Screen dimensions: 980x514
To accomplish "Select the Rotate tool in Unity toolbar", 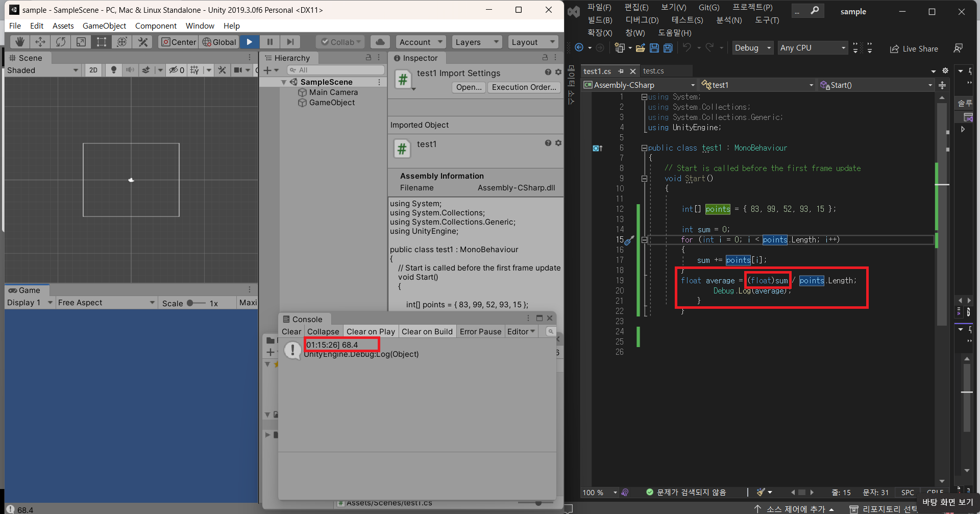I will tap(61, 42).
